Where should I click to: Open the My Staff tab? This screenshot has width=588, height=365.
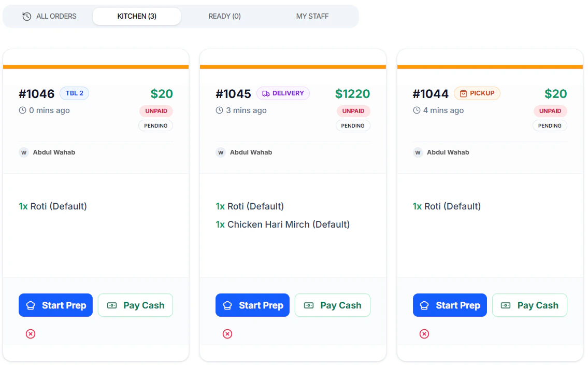[312, 17]
